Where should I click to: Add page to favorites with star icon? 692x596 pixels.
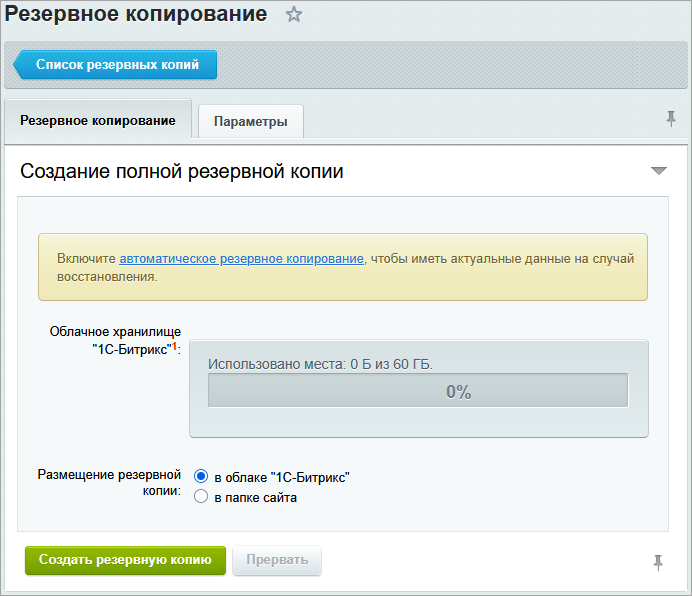click(294, 15)
